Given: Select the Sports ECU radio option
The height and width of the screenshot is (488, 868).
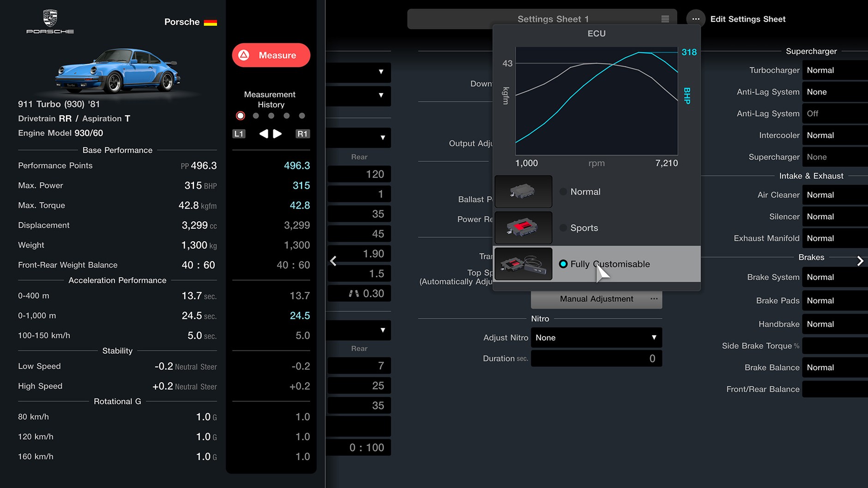Looking at the screenshot, I should coord(563,228).
